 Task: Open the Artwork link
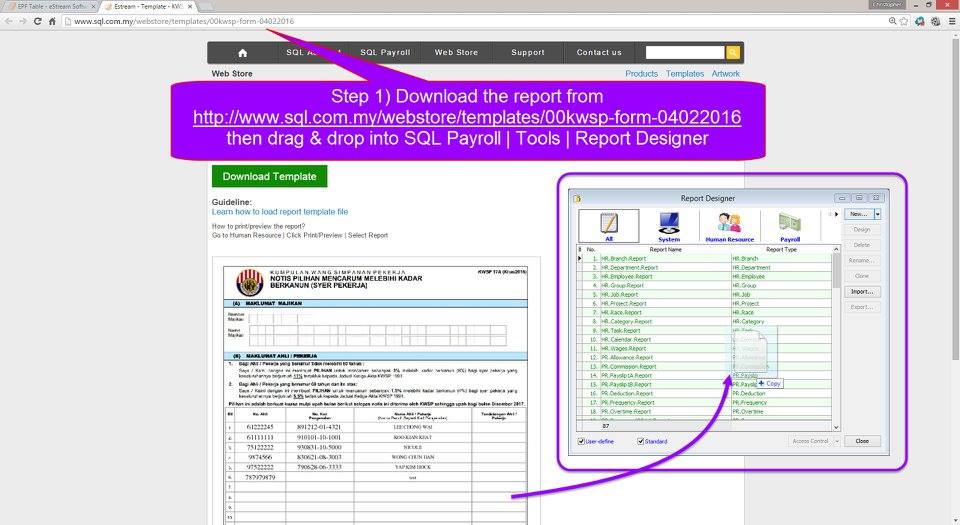coord(726,73)
